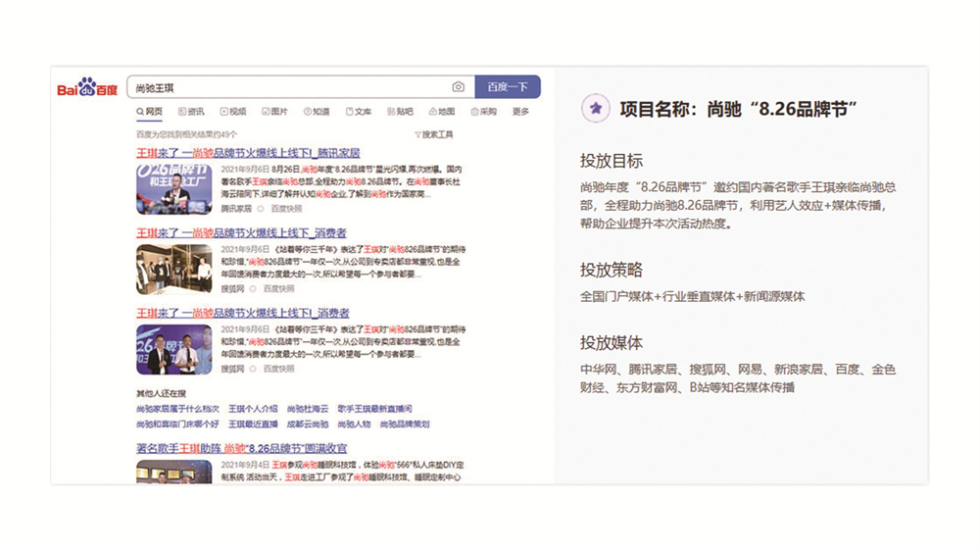The image size is (980, 551).
Task: Click the camera image-search icon
Action: pos(459,87)
